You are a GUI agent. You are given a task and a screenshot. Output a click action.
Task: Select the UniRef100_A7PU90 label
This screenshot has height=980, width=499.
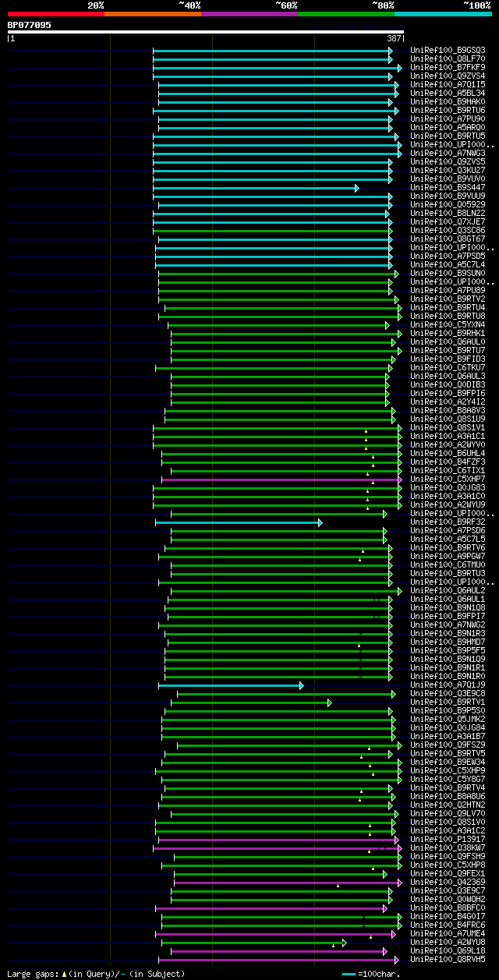tap(448, 119)
